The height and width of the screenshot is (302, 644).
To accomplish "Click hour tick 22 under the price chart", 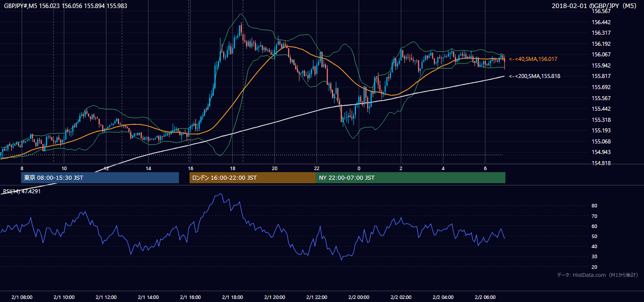I will click(x=316, y=168).
